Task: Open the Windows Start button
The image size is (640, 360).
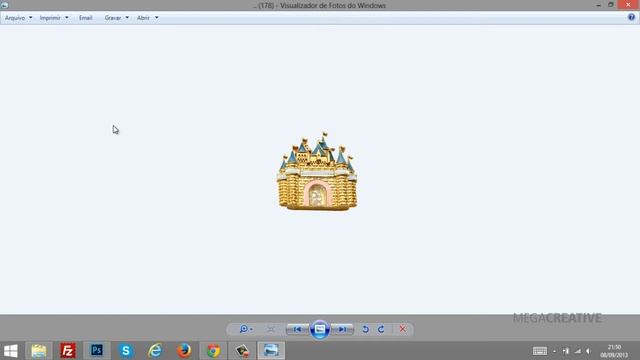Action: tap(11, 351)
